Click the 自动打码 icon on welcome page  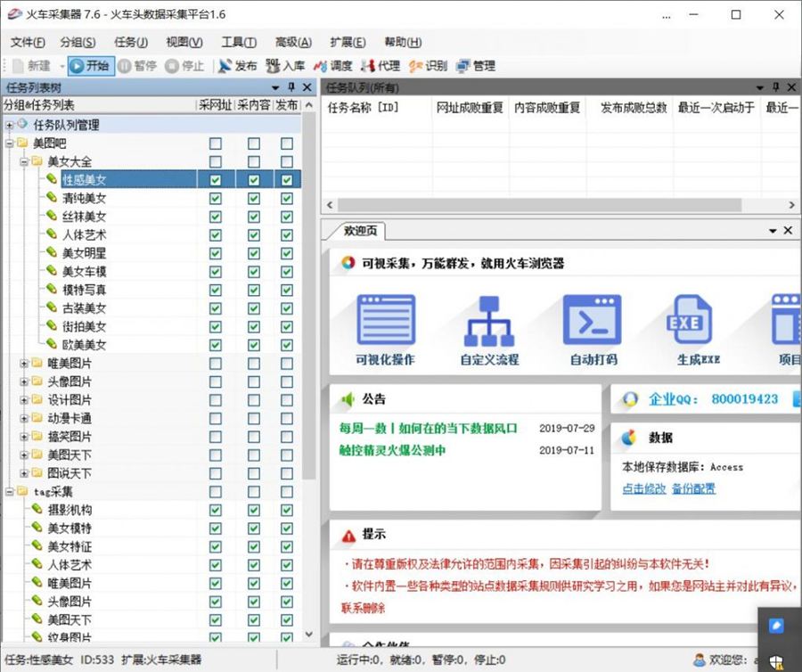click(x=593, y=331)
